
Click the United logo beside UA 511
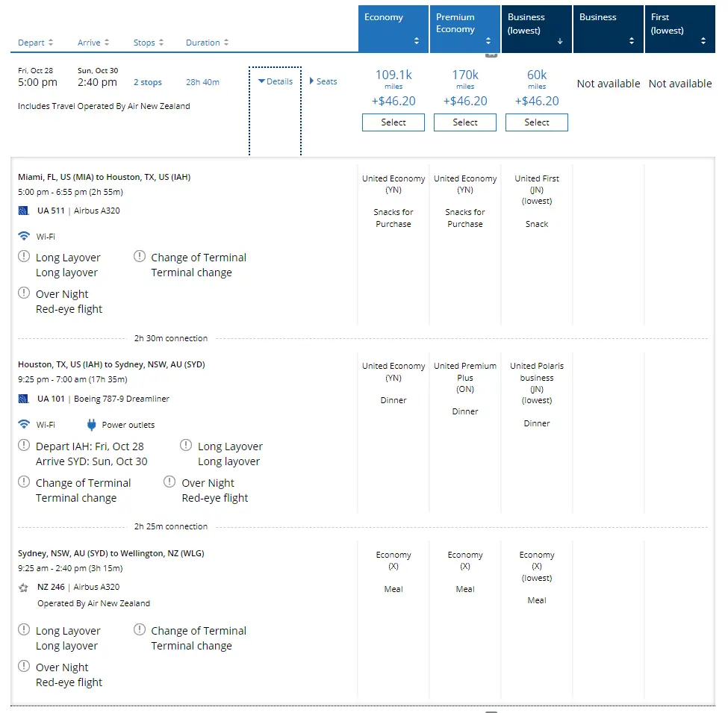[24, 211]
